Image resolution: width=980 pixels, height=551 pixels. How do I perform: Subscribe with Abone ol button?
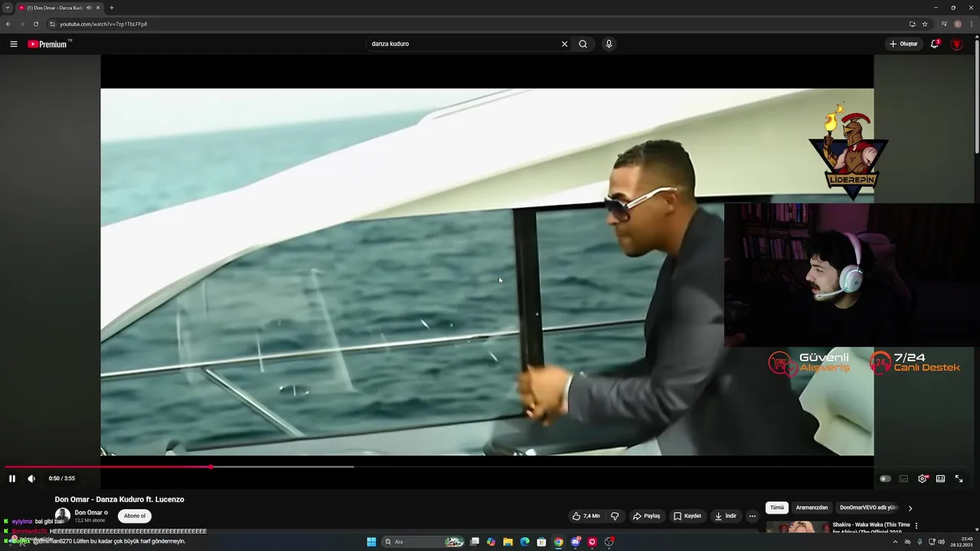pyautogui.click(x=135, y=516)
